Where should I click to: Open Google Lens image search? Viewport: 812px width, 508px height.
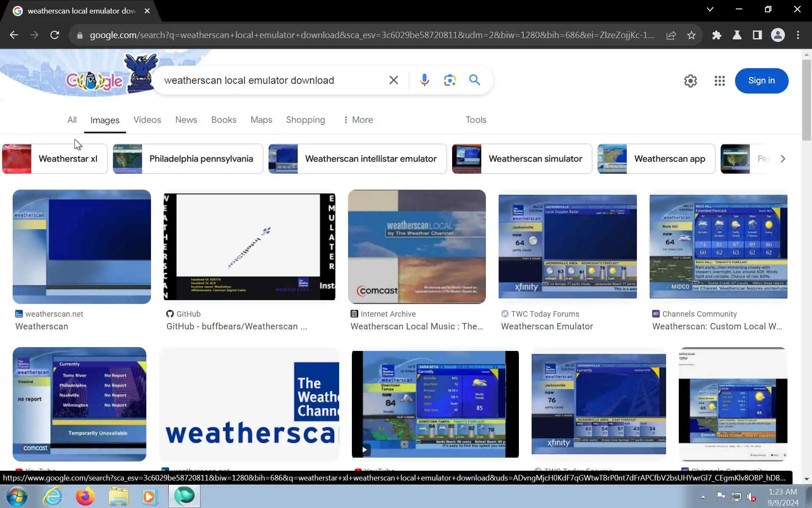pos(450,80)
